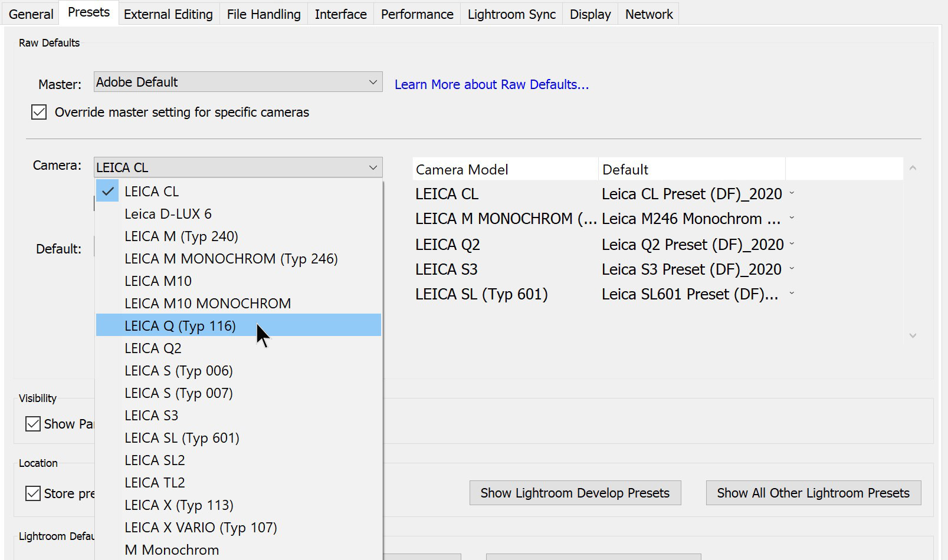Choose LEICA M10 MONOCHROM entry
Screen dimensions: 948x560
coord(238,304)
